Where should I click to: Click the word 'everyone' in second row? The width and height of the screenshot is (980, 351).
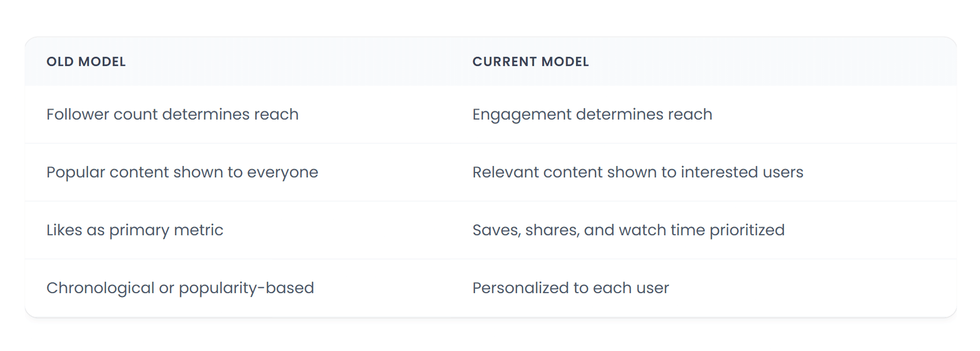[x=282, y=172]
